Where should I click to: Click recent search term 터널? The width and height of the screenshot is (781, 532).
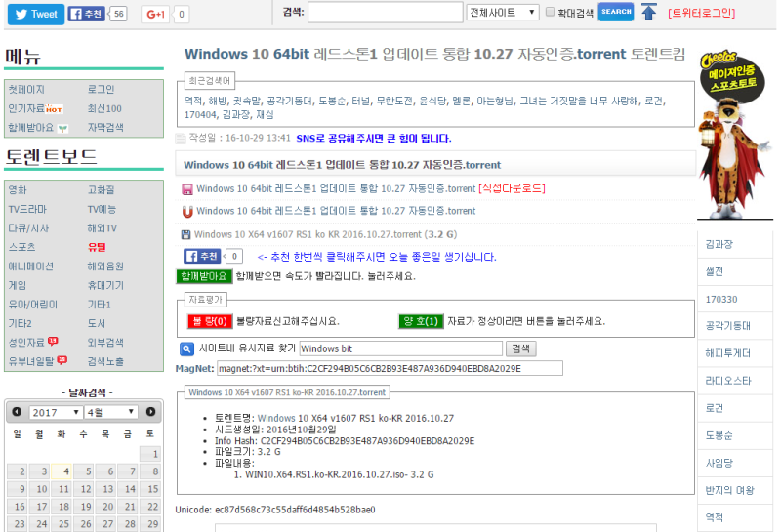[360, 102]
